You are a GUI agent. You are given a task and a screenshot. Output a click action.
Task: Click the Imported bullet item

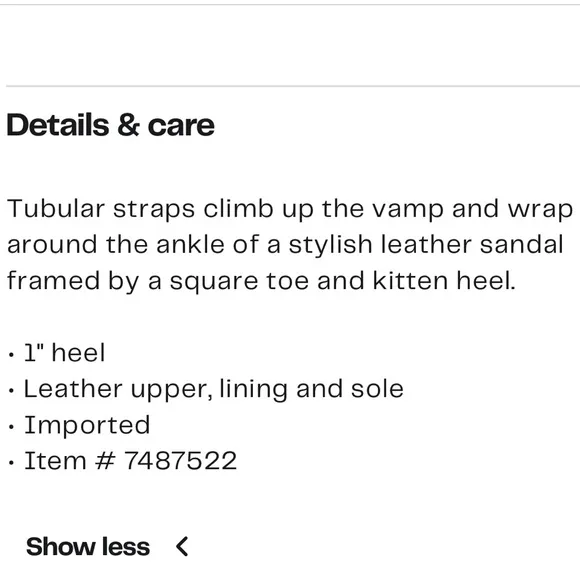tap(87, 425)
